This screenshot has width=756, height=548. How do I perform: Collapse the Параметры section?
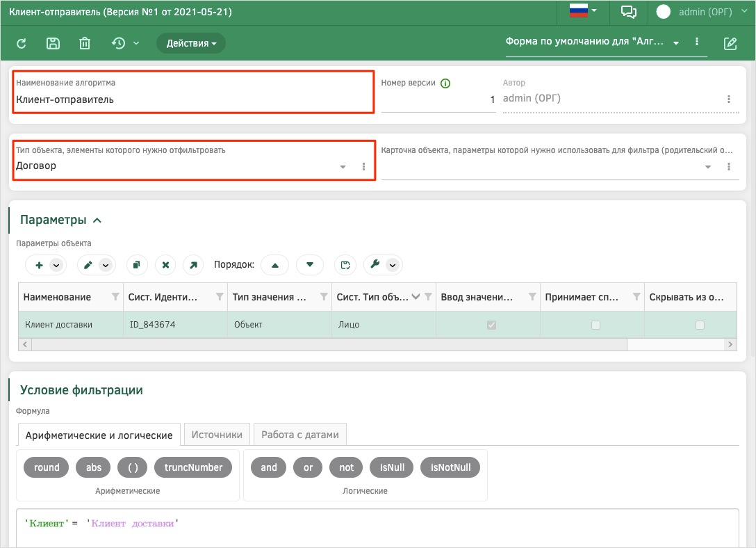pyautogui.click(x=97, y=220)
